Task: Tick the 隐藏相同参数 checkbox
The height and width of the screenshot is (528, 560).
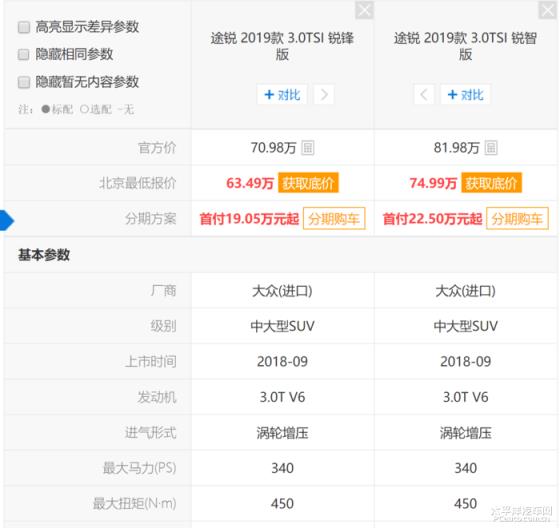Action: (x=24, y=55)
